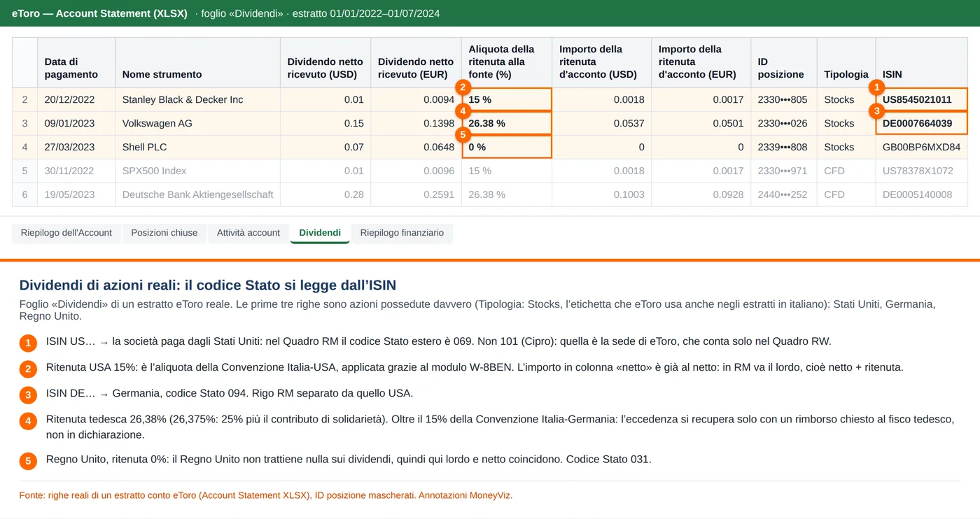Select the SPX500 Index cell
Viewport: 980px width, 519px height.
click(197, 171)
